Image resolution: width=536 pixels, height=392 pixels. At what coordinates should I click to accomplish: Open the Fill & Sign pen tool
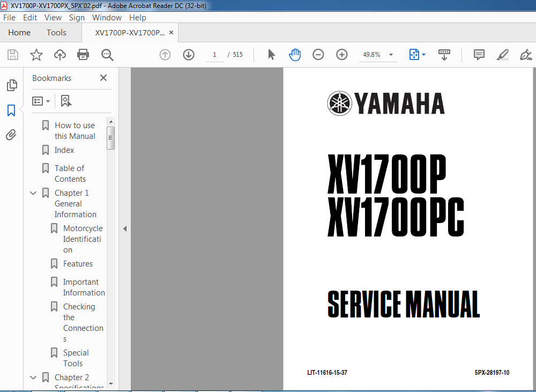click(x=526, y=55)
